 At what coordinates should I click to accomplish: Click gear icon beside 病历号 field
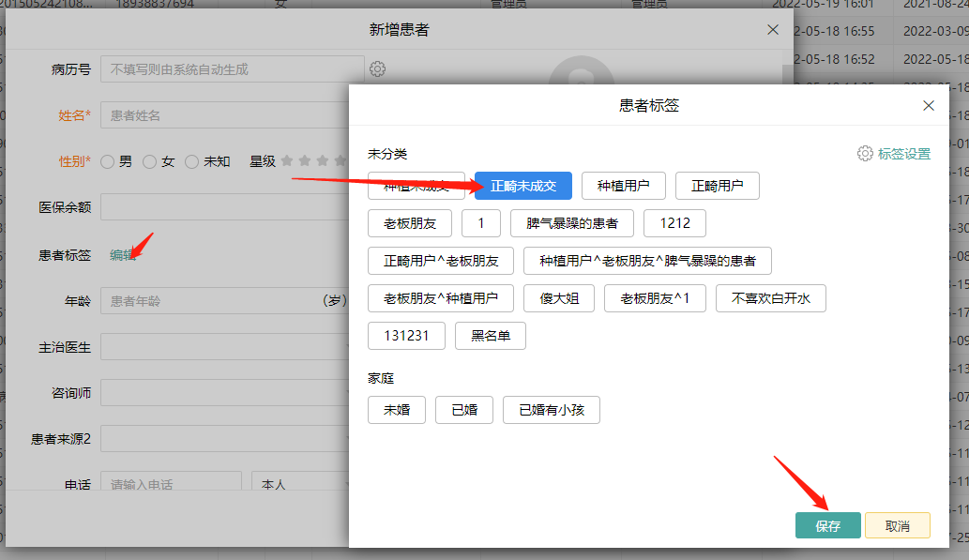pyautogui.click(x=378, y=68)
